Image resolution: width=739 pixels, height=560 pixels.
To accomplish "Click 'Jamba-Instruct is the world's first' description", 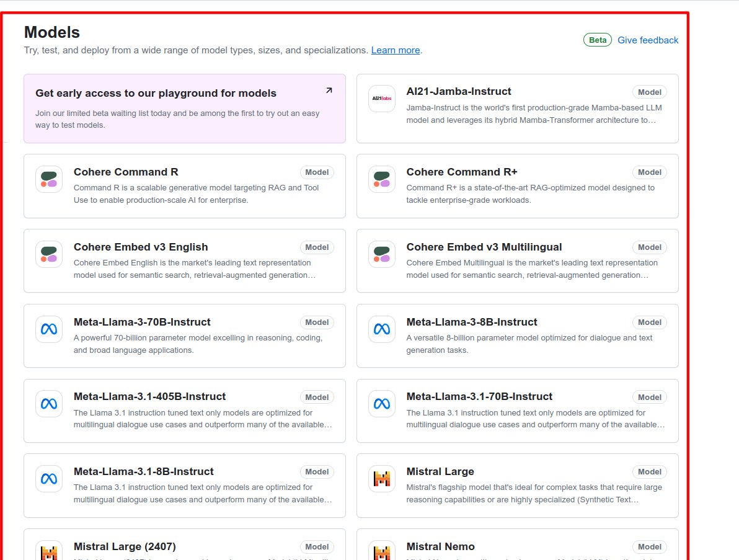I will pos(534,114).
